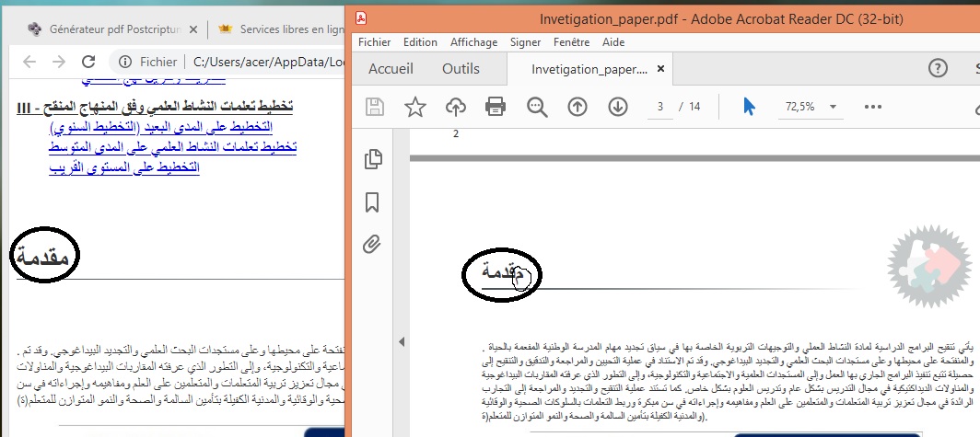
Task: Open the find text magnifier in Acrobat
Action: point(537,107)
